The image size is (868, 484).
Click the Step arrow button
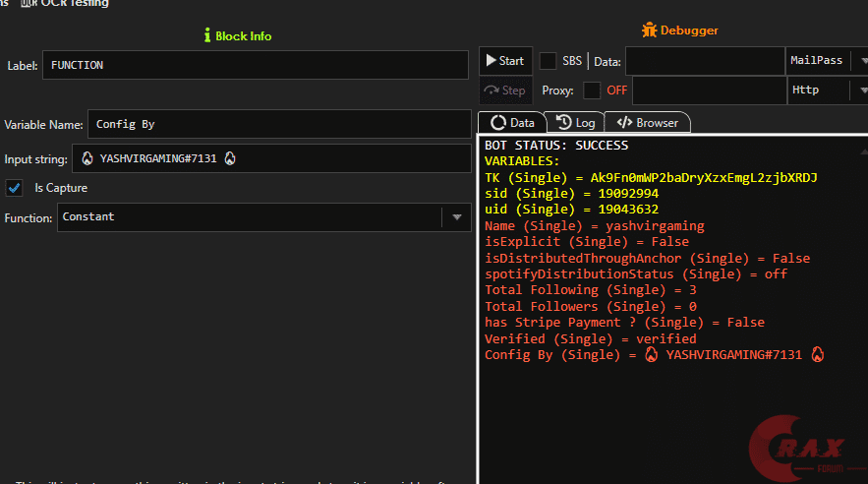505,91
